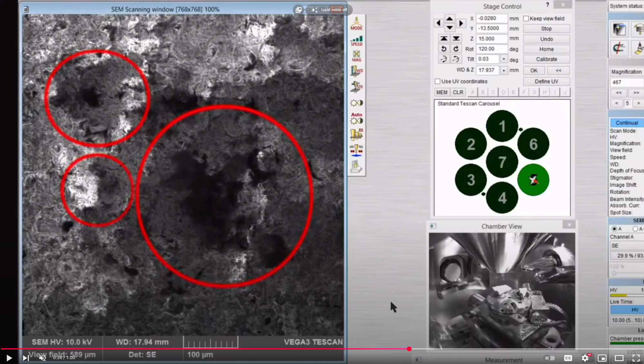Turn off Lucid mode toggle

coord(329,10)
